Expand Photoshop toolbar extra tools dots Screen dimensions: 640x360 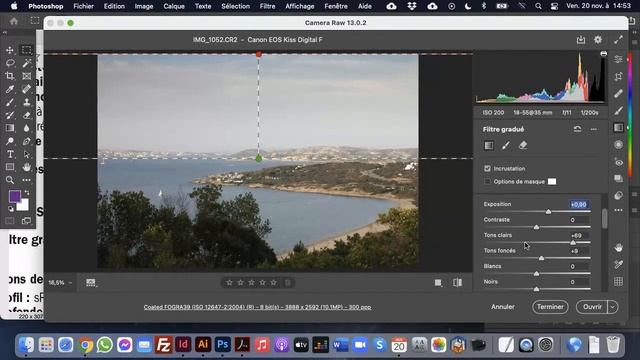pos(27,180)
